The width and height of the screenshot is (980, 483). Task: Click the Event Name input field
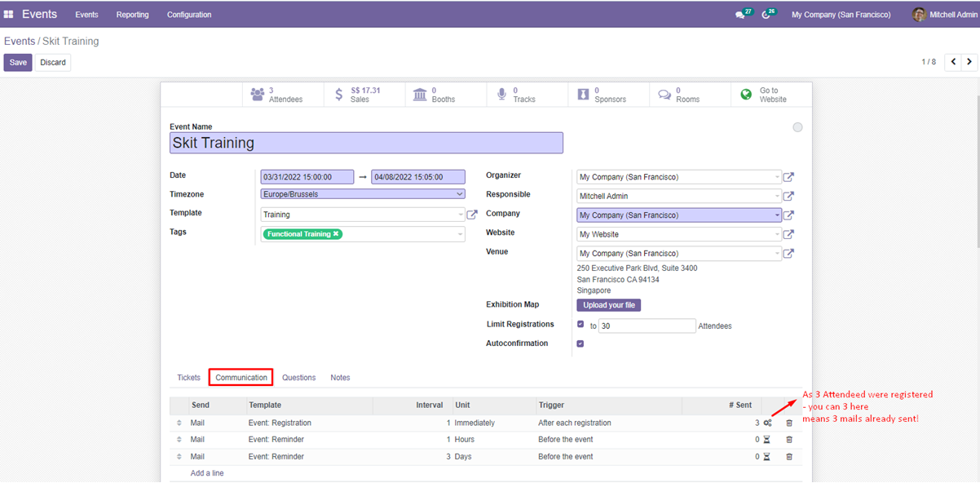coord(366,143)
